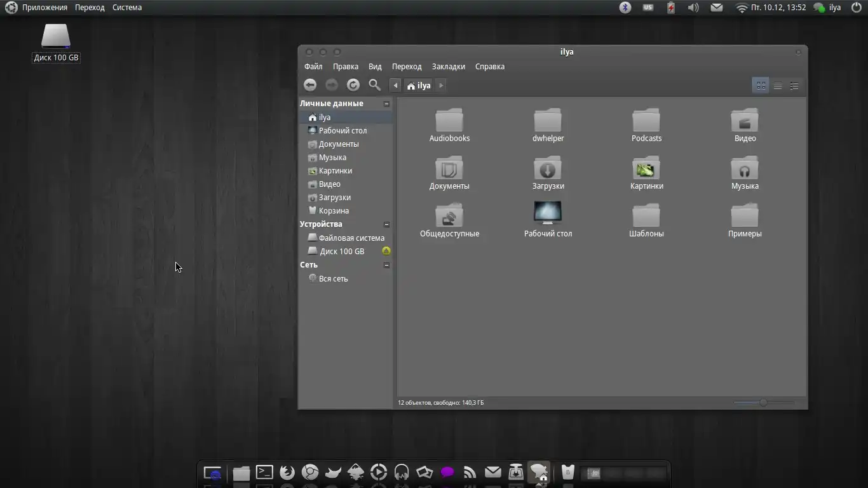Select Файловая система in sidebar
The image size is (868, 488).
point(351,238)
